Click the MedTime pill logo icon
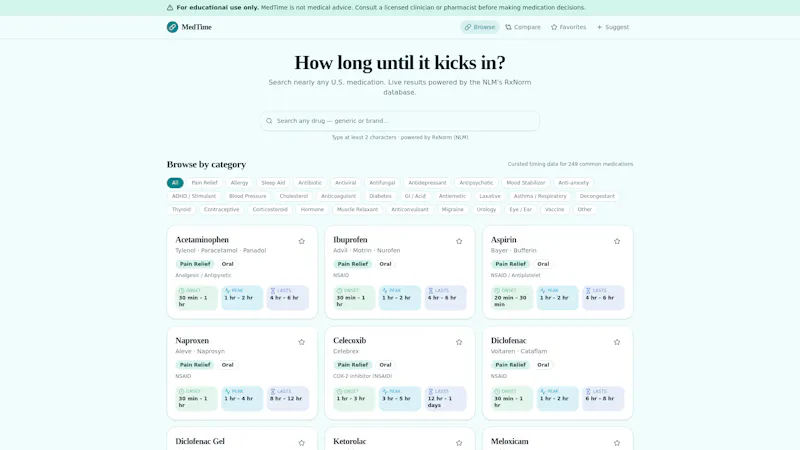 (172, 27)
